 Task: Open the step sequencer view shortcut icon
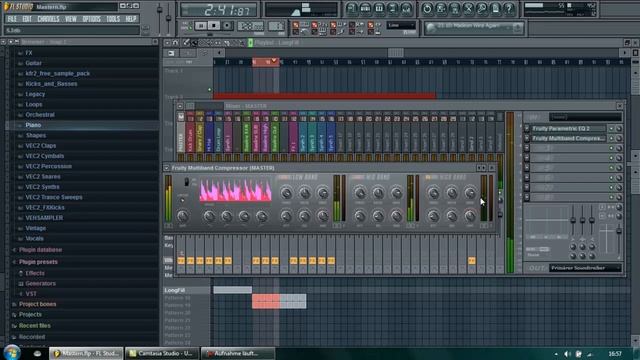[x=365, y=9]
